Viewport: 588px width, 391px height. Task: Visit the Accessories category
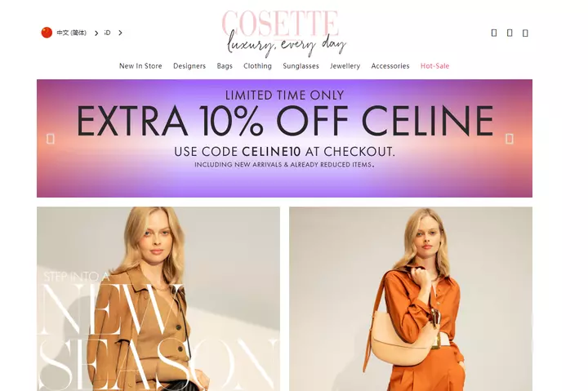pos(390,66)
